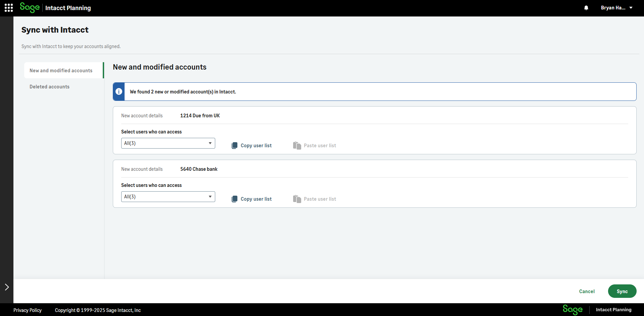The width and height of the screenshot is (644, 316).
Task: Open the Privacy Policy link
Action: click(28, 310)
